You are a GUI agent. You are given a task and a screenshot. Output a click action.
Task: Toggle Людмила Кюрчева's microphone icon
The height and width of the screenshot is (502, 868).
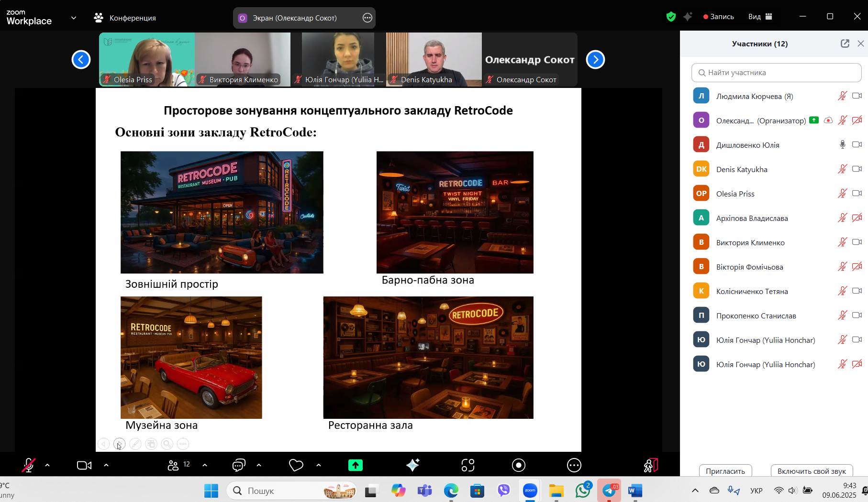point(842,96)
